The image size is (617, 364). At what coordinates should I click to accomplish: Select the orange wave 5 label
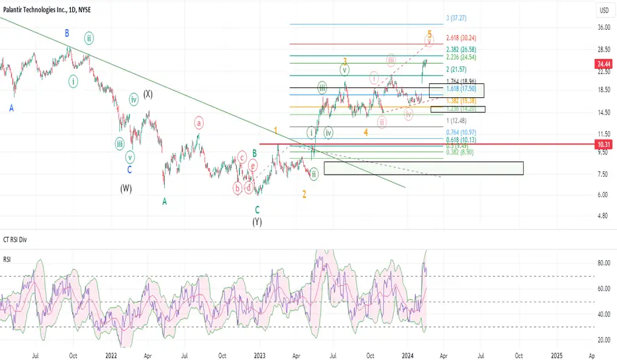click(430, 34)
